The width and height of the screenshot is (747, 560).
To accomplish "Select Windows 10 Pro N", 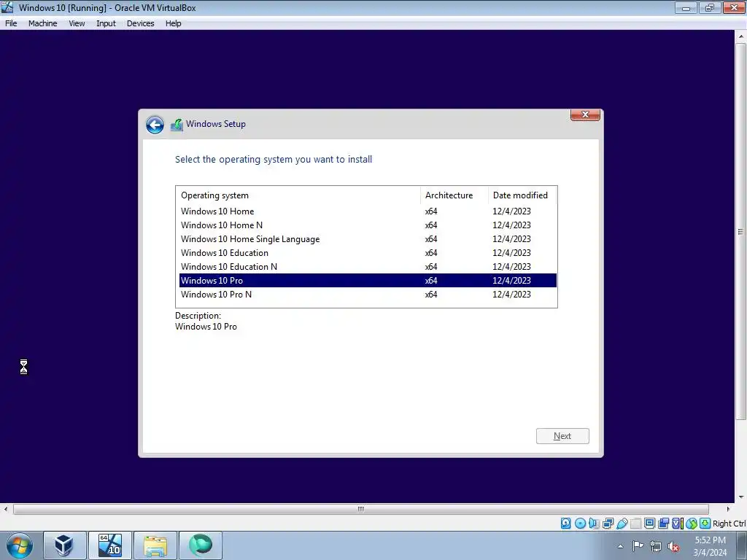I will 368,295.
